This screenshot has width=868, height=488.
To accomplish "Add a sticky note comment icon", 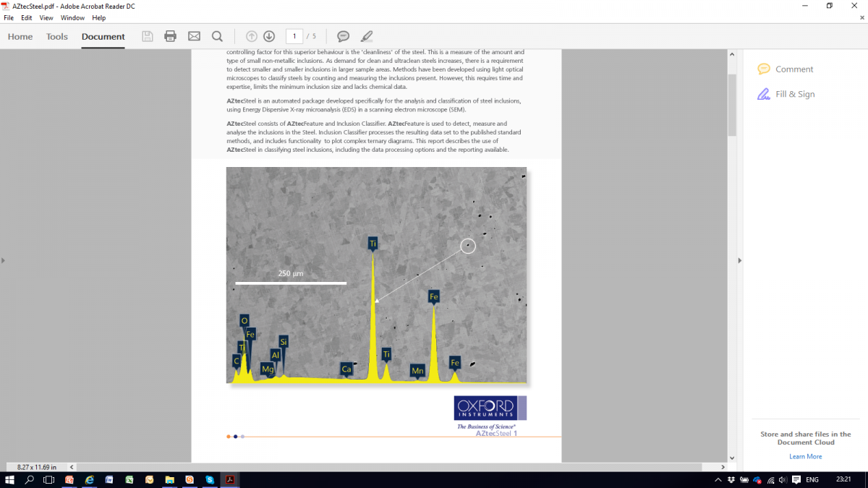I will [x=344, y=36].
